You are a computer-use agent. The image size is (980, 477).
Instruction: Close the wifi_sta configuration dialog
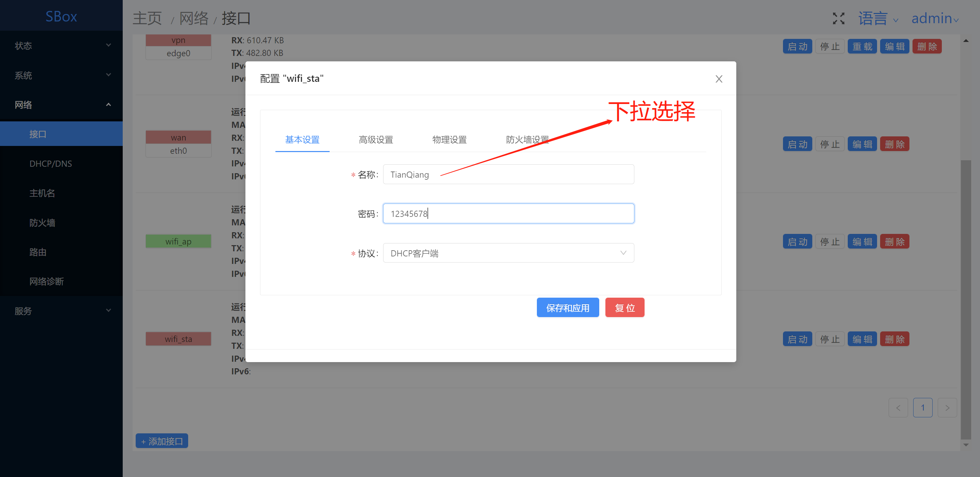click(x=718, y=79)
